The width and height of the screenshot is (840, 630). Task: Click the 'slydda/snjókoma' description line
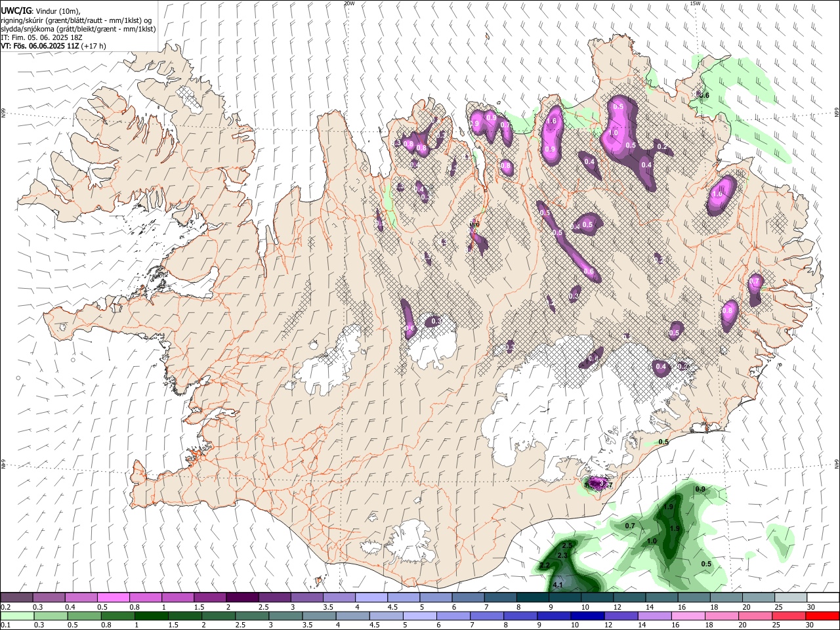[78, 29]
